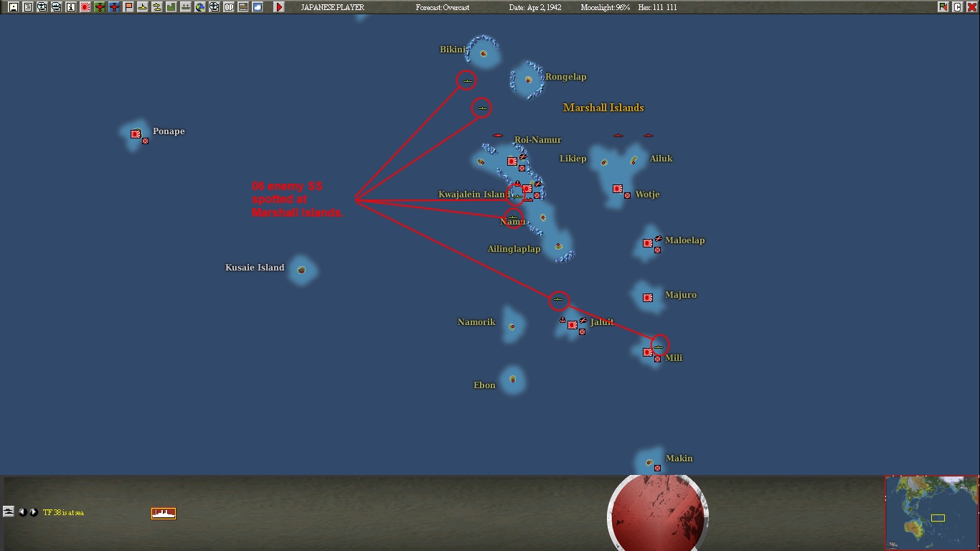980x551 pixels.
Task: Select the red ship icon north of Likiep
Action: [x=618, y=135]
